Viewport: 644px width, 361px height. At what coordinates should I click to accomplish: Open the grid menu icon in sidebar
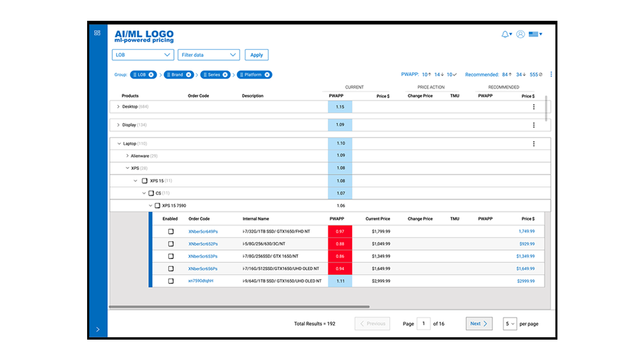pos(98,33)
